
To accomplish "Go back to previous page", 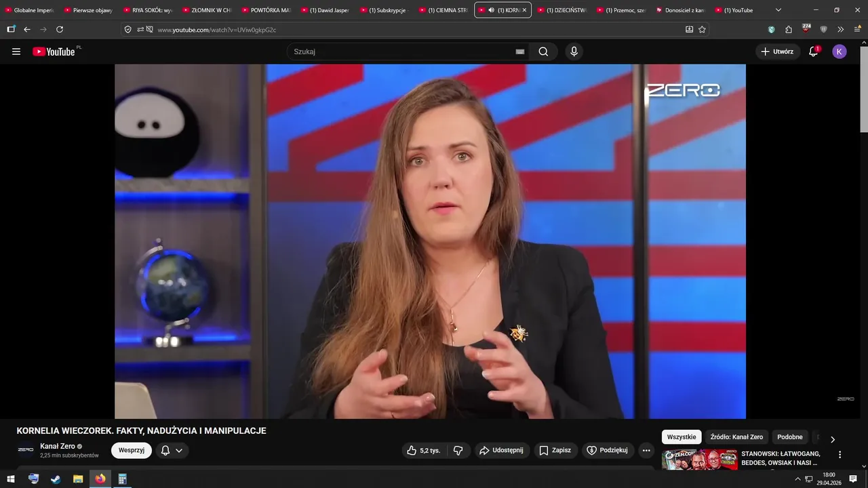I will click(x=27, y=29).
